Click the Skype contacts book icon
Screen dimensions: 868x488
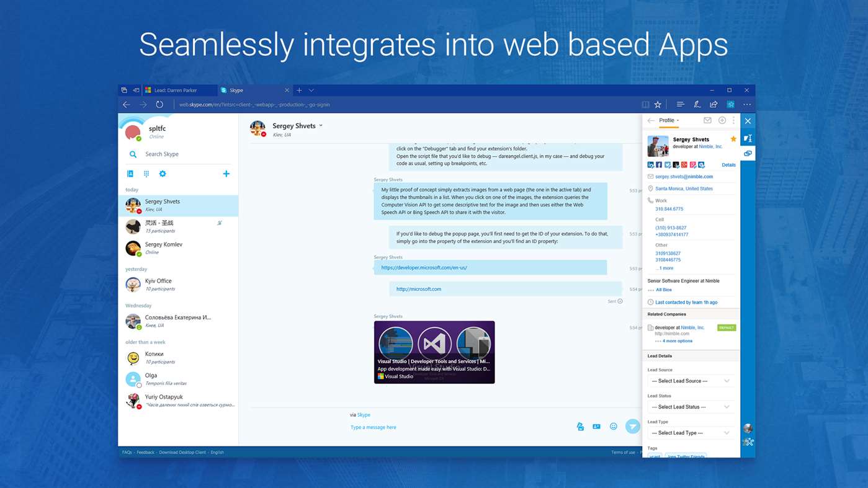(x=130, y=174)
